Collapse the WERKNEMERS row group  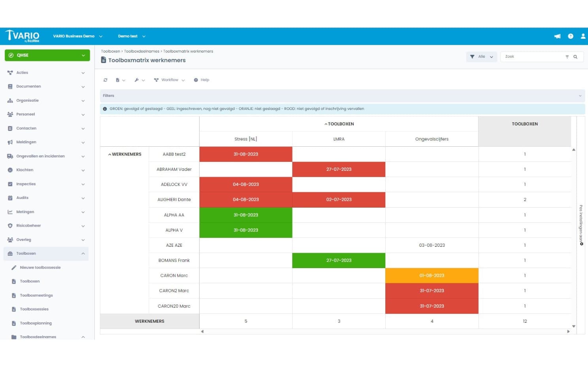tap(109, 155)
